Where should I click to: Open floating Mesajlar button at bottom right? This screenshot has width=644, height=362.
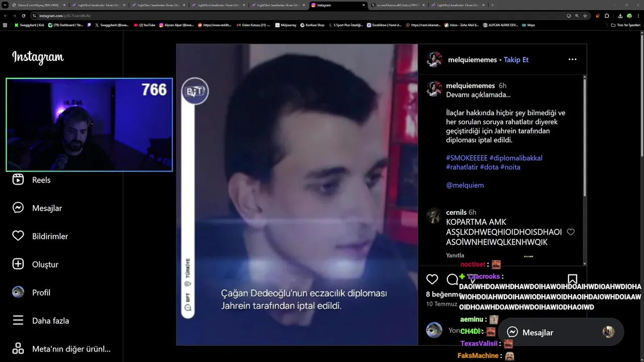pyautogui.click(x=560, y=332)
